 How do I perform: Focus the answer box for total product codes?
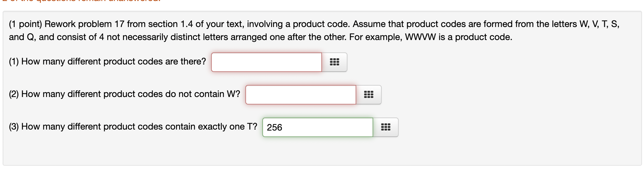[267, 62]
